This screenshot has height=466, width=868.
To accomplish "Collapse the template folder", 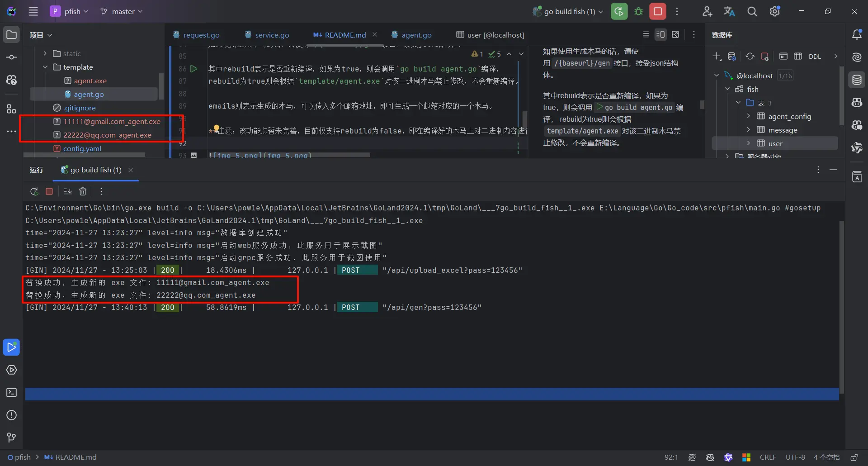I will [x=45, y=67].
